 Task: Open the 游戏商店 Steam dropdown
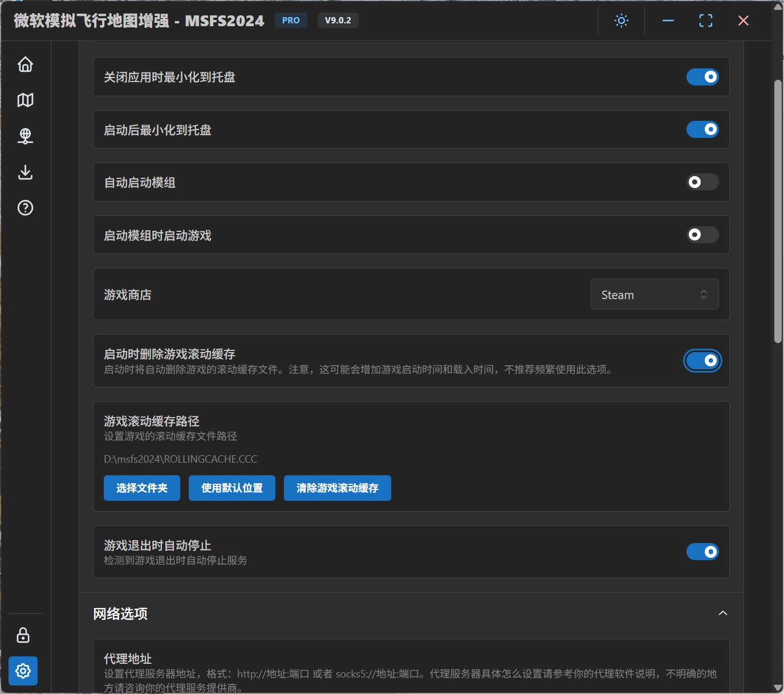point(654,295)
